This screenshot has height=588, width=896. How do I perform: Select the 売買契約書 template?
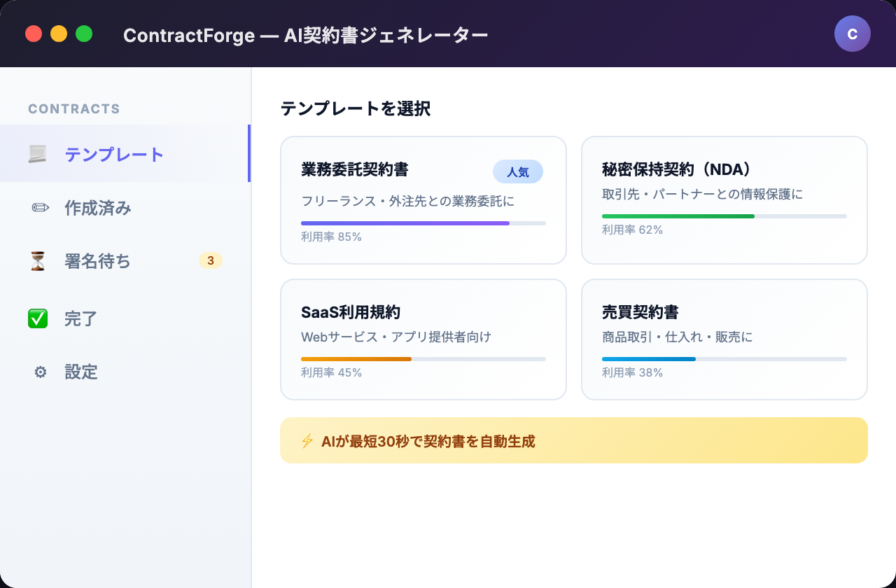click(x=724, y=339)
